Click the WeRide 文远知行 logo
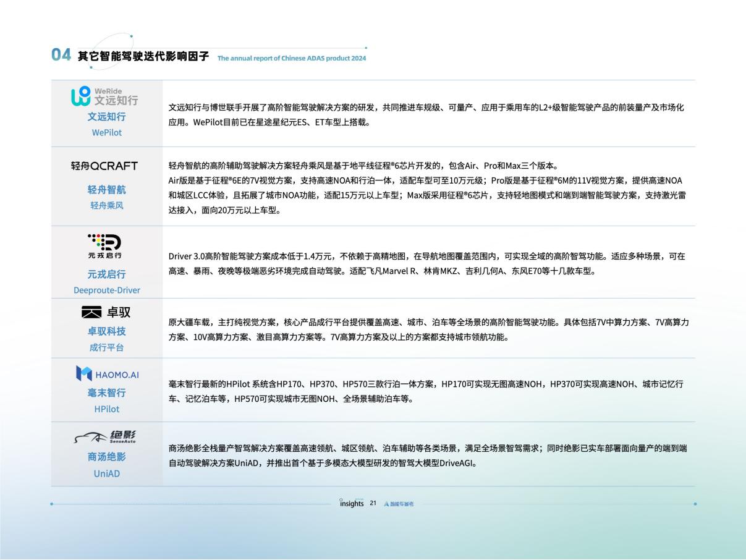Viewport: 746px width, 560px height. pos(105,96)
